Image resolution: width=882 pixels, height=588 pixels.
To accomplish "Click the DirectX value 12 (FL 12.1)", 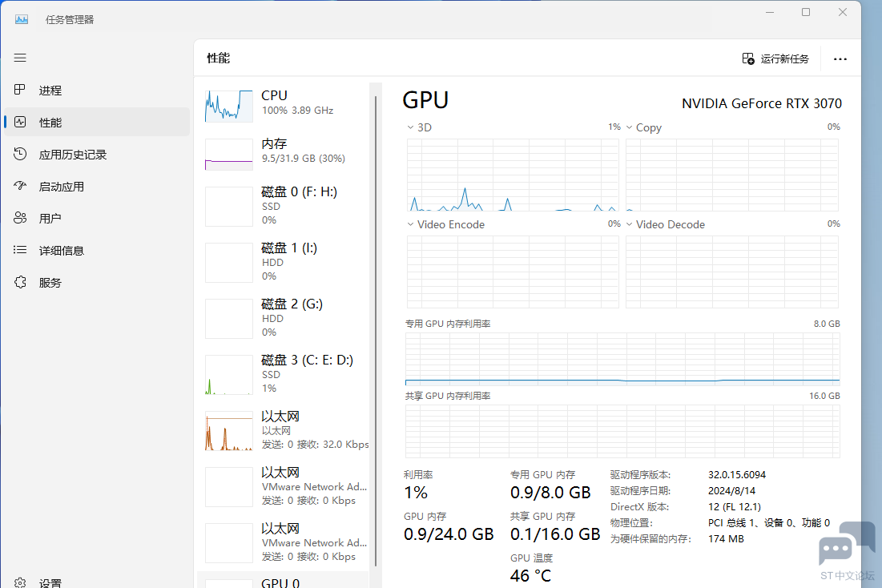I will pyautogui.click(x=735, y=507).
